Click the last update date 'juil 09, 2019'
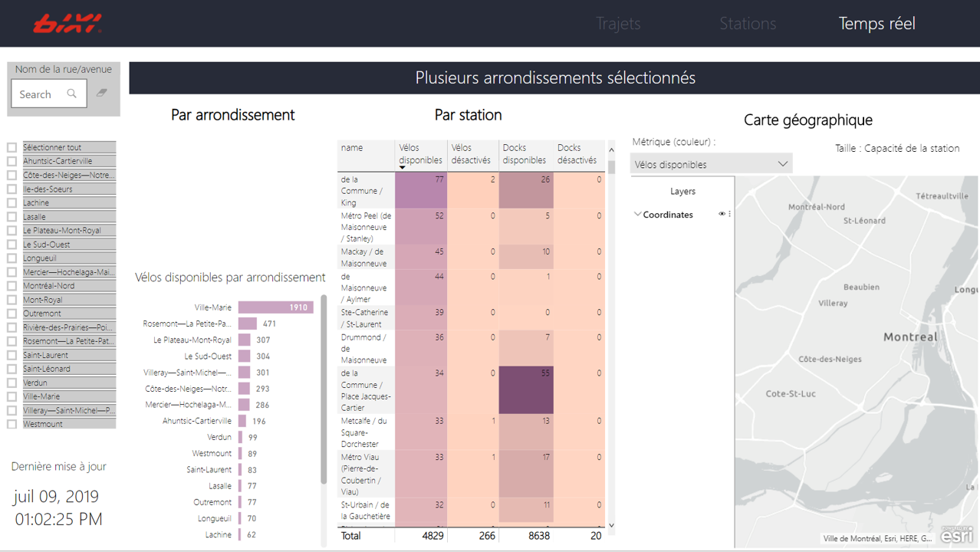This screenshot has height=552, width=980. click(x=57, y=496)
